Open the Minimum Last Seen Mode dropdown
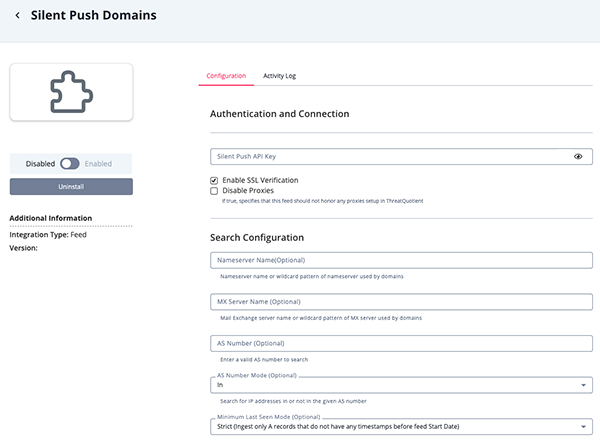 [401, 427]
